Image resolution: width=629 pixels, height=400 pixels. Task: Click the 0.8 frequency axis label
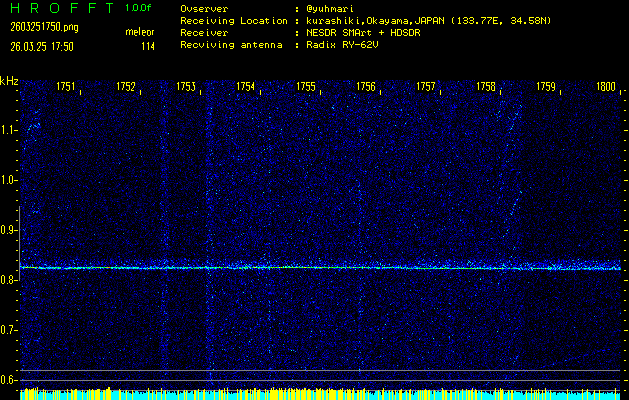pos(7,280)
